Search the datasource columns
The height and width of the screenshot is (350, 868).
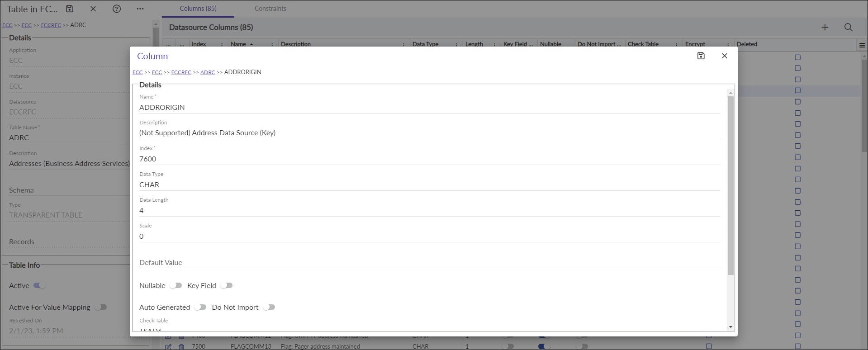pos(849,28)
